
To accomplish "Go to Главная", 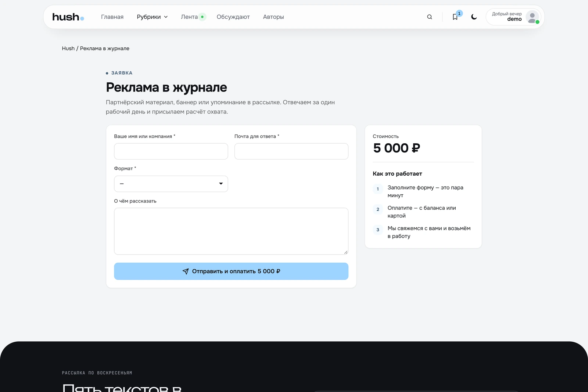I will coord(112,17).
